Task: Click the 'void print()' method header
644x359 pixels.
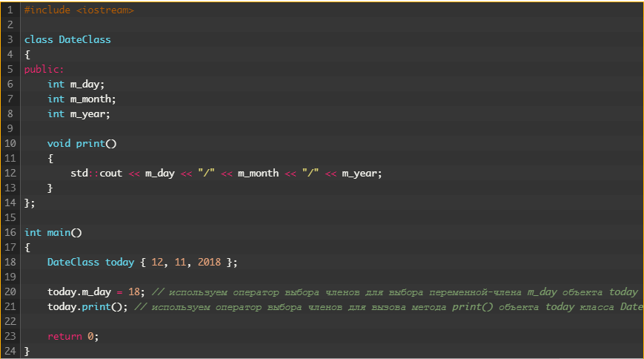Action: click(82, 143)
